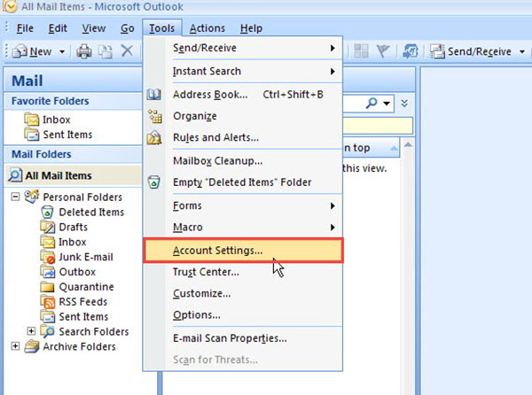The height and width of the screenshot is (395, 532).
Task: Collapse the Personal Folders tree node
Action: click(15, 197)
